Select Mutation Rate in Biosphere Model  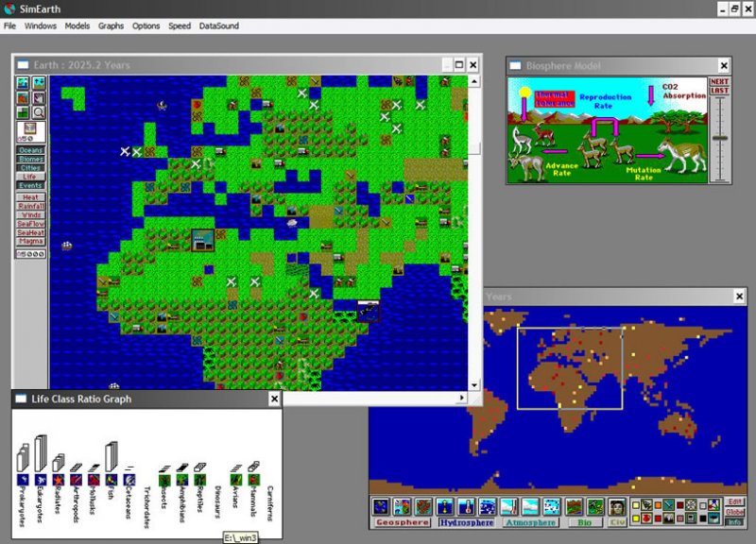[644, 174]
